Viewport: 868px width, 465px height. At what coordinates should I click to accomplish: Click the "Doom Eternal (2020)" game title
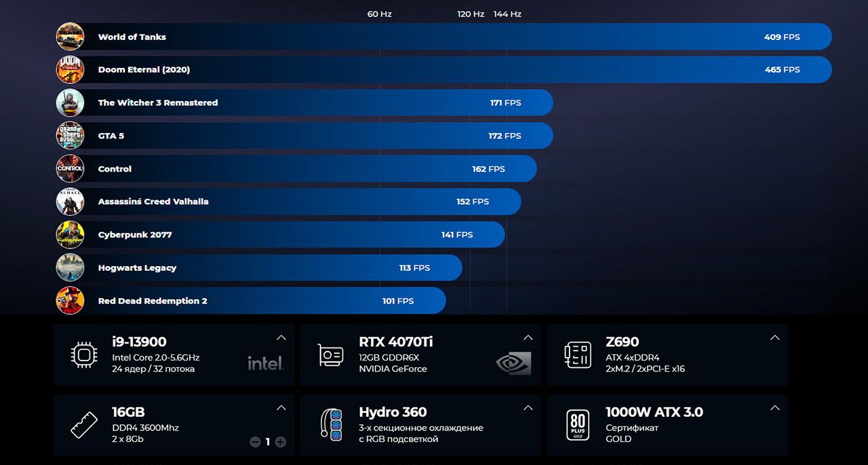coord(144,70)
